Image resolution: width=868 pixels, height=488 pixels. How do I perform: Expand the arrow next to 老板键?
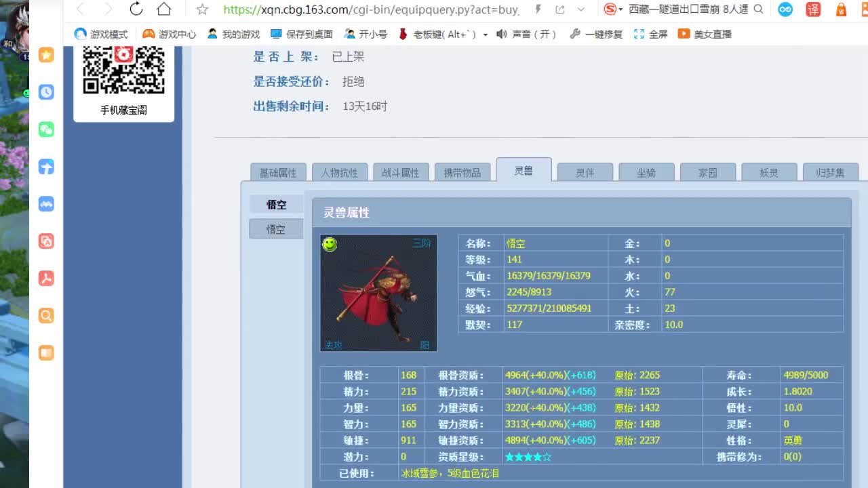coord(486,35)
